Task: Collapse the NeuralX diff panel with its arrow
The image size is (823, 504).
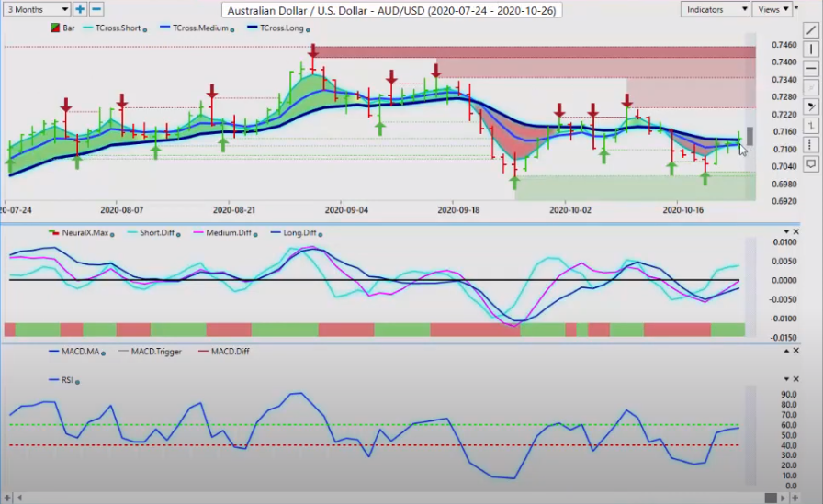Action: [786, 232]
